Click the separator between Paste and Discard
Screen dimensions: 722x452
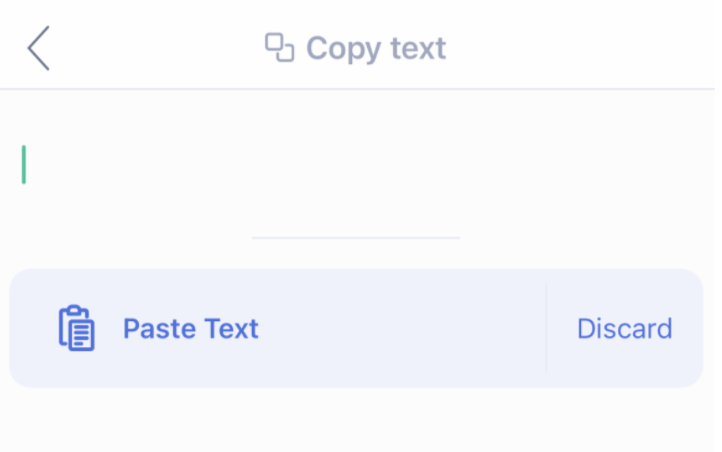[x=546, y=328]
